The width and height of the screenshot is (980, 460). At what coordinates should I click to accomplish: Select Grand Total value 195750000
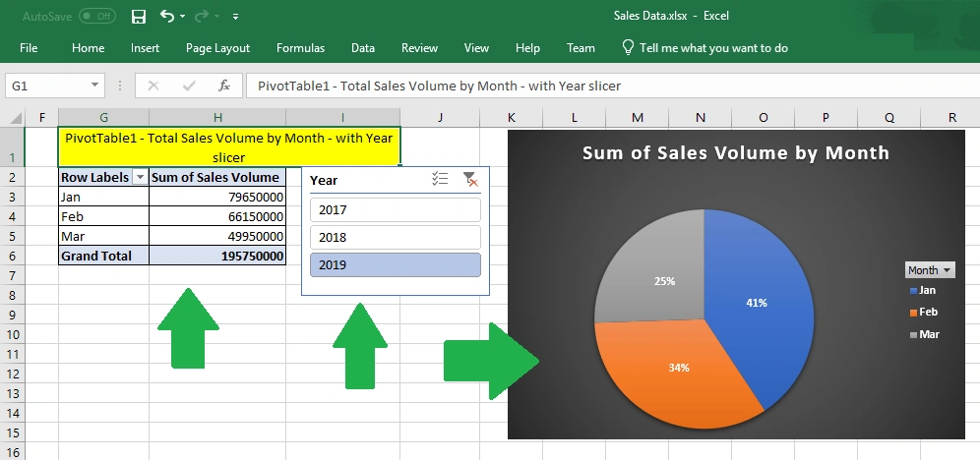pyautogui.click(x=217, y=256)
